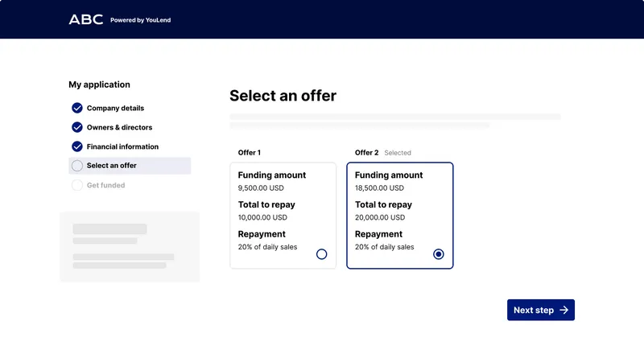This screenshot has height=354, width=644.
Task: Click the Offer 1 label
Action: click(x=250, y=152)
